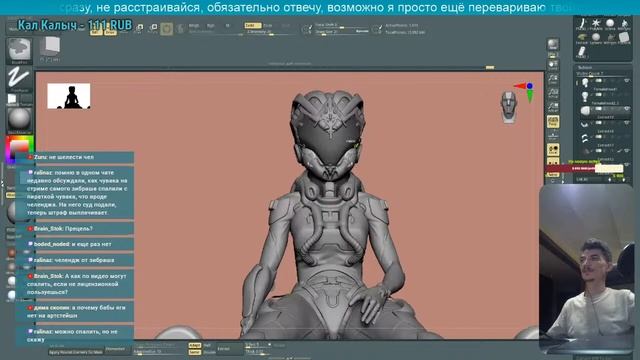Click the XYZ axis orientation gizmo

pos(525,92)
